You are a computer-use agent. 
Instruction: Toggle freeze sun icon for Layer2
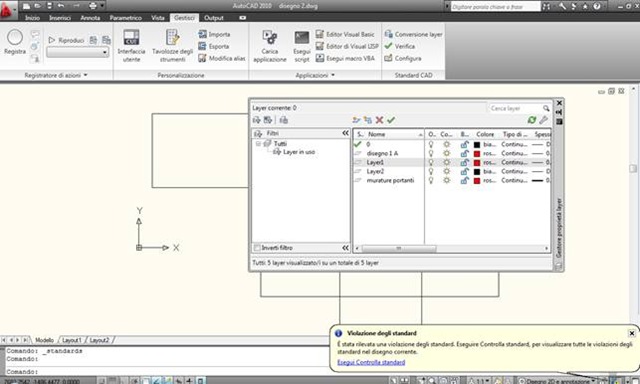coord(447,171)
